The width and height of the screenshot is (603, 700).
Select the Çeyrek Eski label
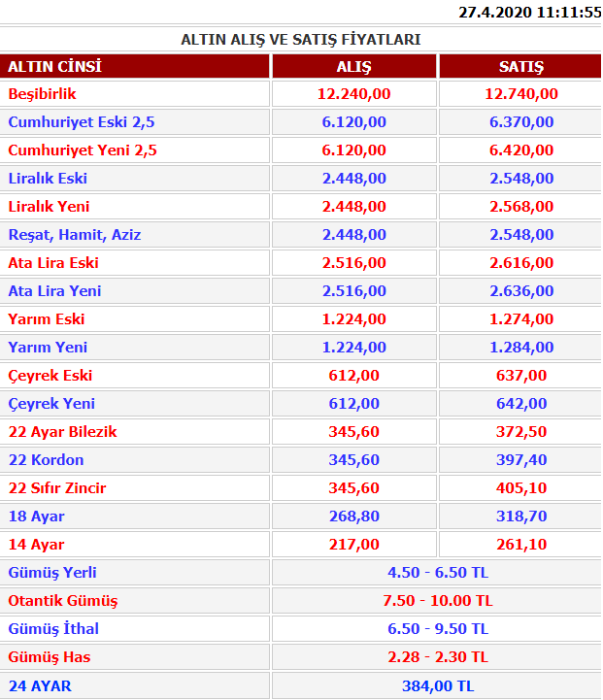coord(50,376)
